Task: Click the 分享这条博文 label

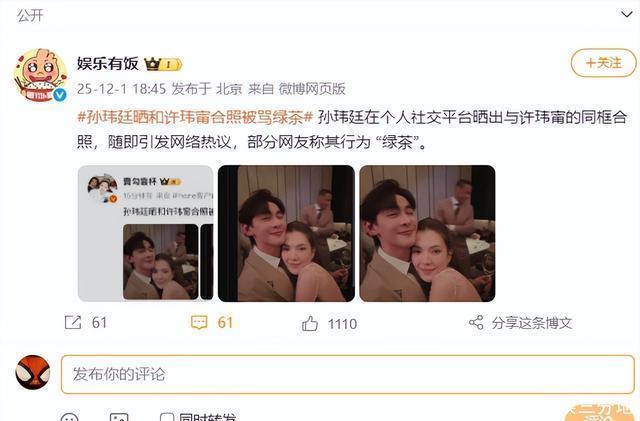Action: pos(532,323)
